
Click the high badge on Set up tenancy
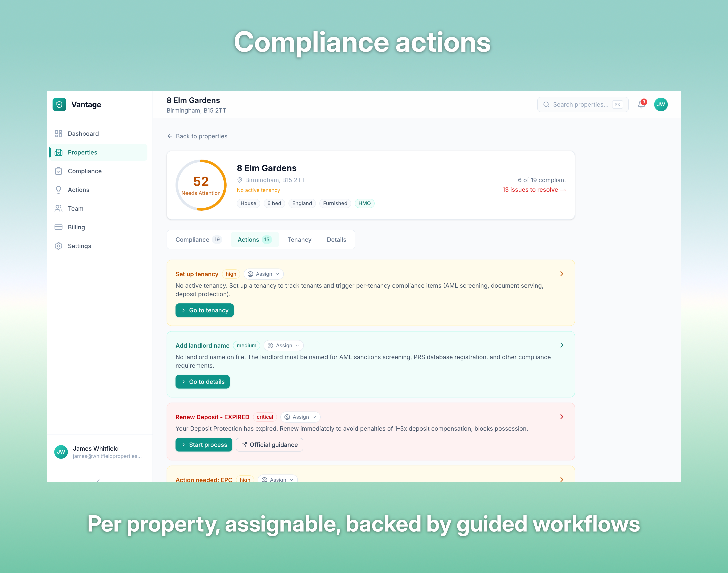pos(231,274)
